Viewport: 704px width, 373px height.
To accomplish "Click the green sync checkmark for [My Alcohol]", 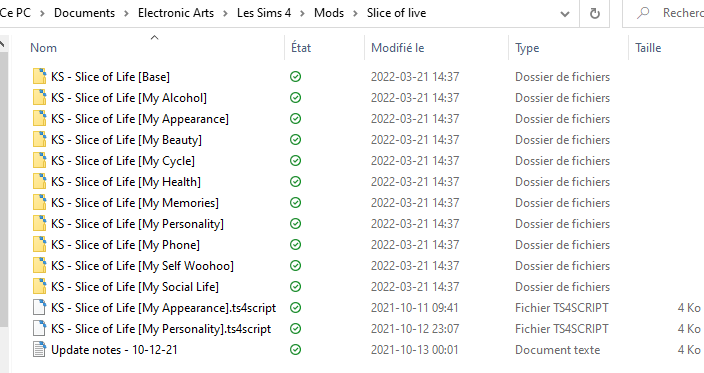I will [x=295, y=98].
